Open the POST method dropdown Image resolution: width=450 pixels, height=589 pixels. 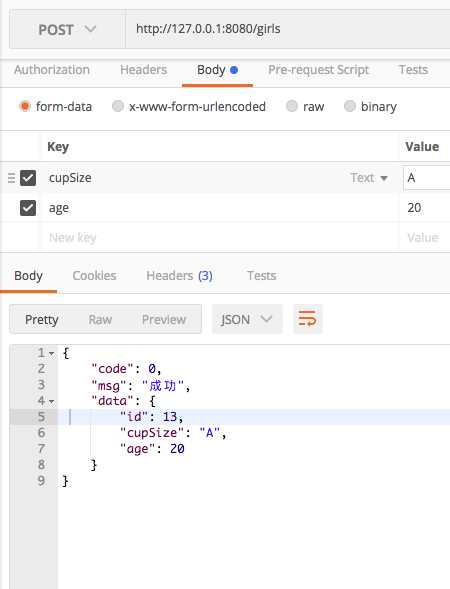[67, 30]
